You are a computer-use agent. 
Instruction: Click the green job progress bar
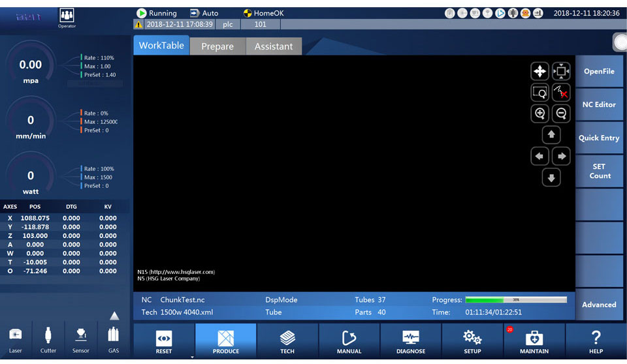tap(515, 300)
